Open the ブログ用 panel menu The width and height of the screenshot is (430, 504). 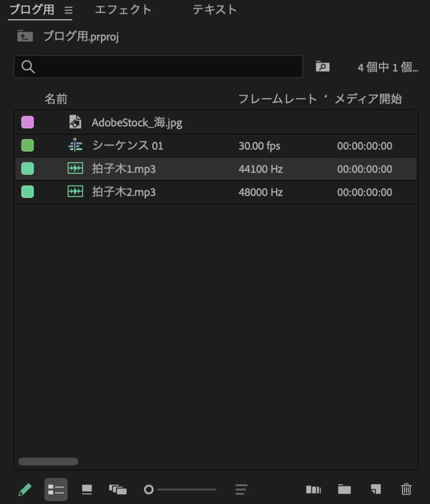68,10
